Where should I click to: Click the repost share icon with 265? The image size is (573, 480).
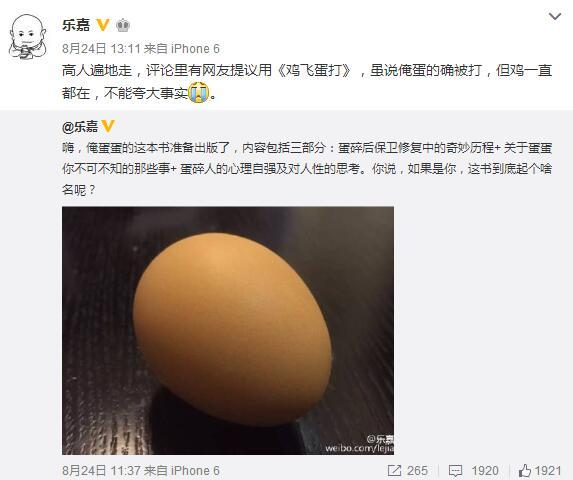[x=394, y=471]
